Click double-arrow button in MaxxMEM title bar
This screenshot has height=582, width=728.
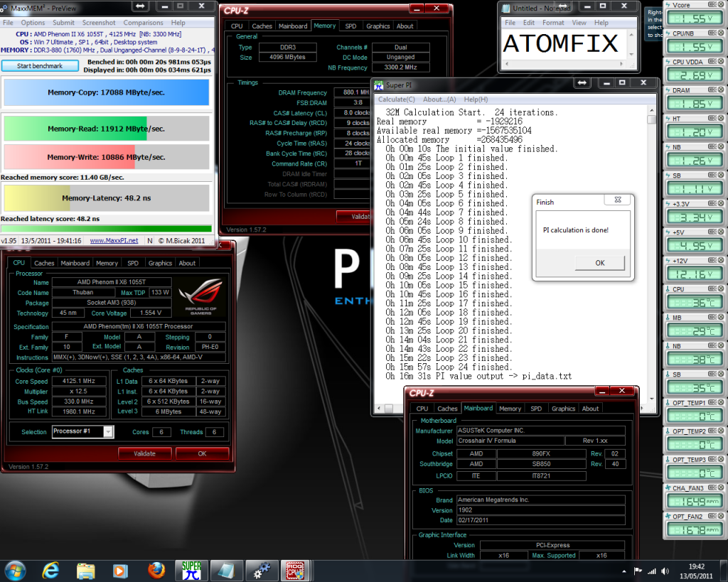140,6
